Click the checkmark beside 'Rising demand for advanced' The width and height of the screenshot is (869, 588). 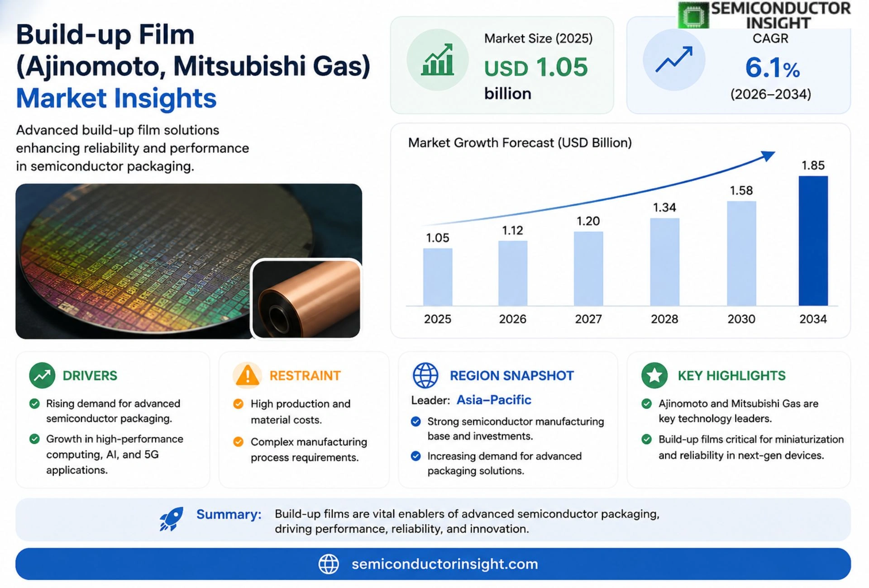[34, 403]
